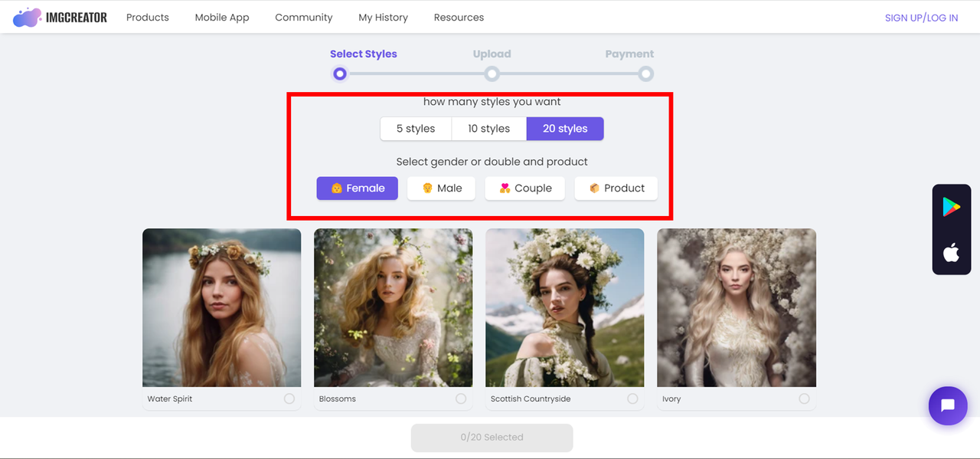Click the Scottish Countryside caption
980x459 pixels.
pos(531,398)
